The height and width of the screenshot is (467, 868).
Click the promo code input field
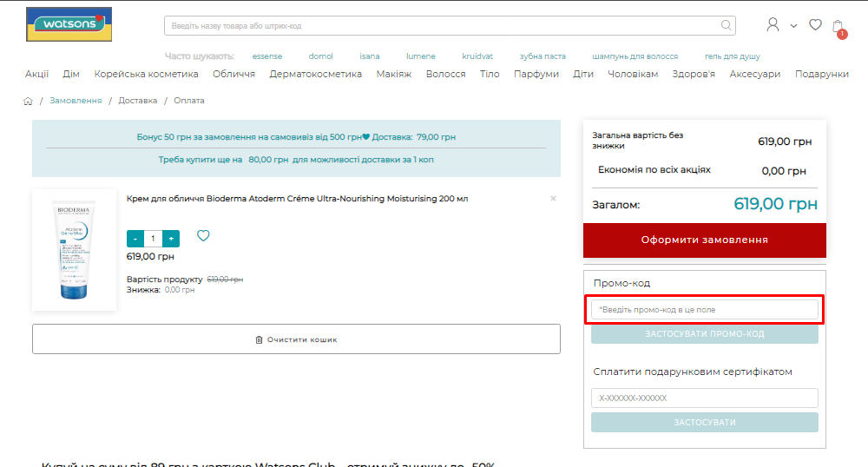pos(704,310)
